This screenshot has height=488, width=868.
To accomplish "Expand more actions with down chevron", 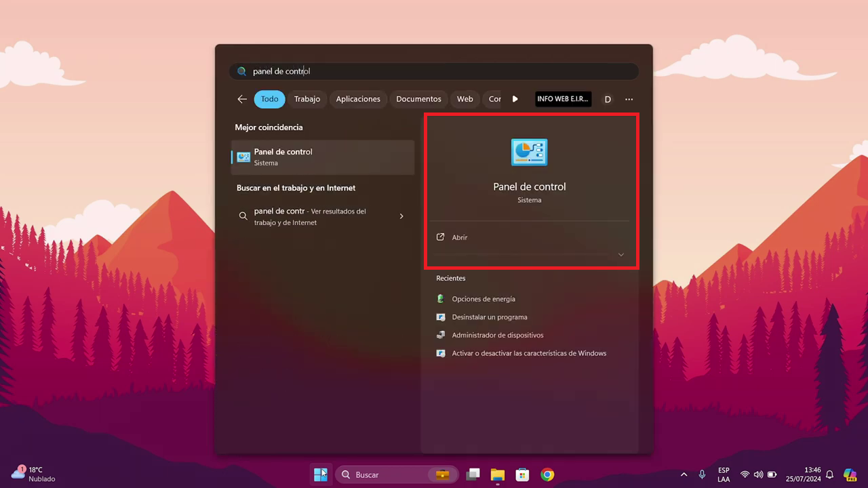I will tap(620, 255).
